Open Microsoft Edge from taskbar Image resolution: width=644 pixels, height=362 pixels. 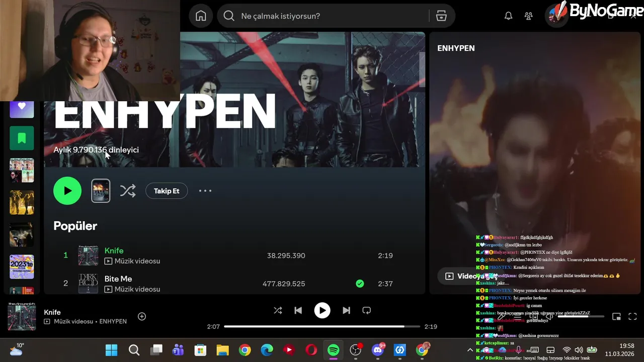point(267,350)
